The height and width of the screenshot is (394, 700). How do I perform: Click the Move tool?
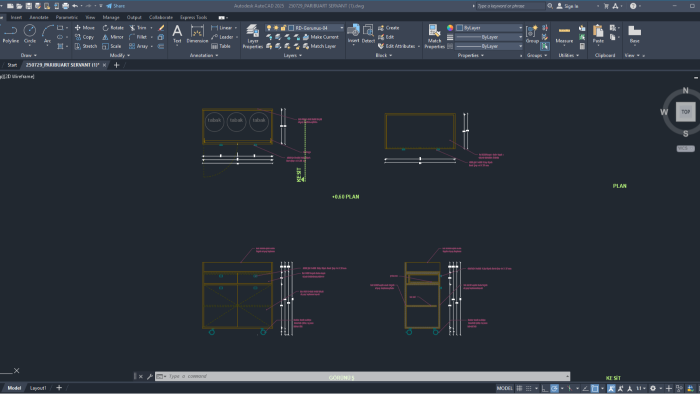pos(85,28)
